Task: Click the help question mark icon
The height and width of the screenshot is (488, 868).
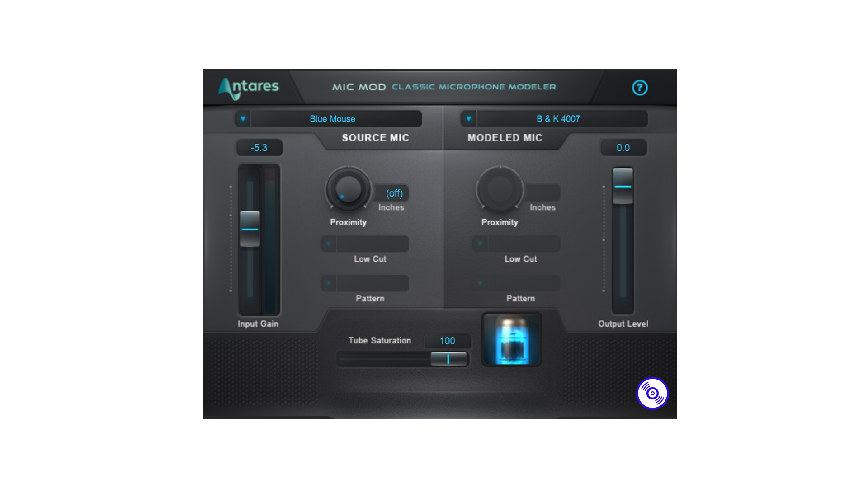Action: point(639,88)
